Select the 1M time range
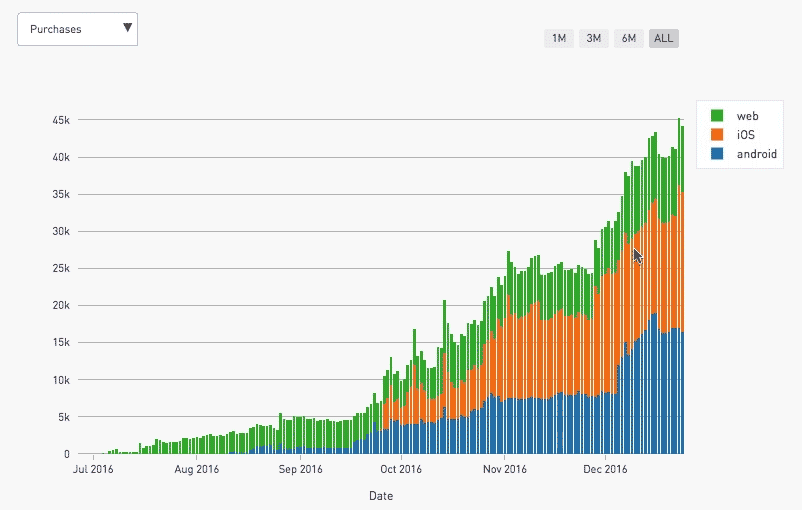 pos(559,38)
